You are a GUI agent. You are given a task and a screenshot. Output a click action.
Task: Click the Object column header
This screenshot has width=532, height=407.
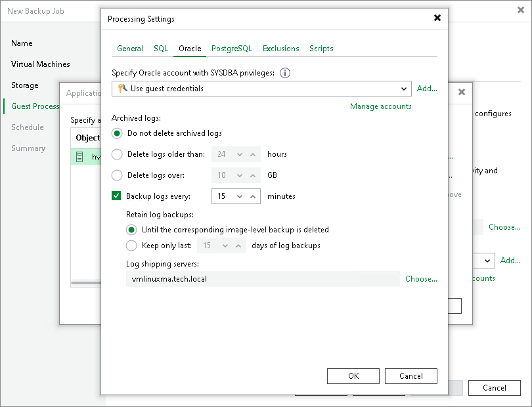[87, 138]
